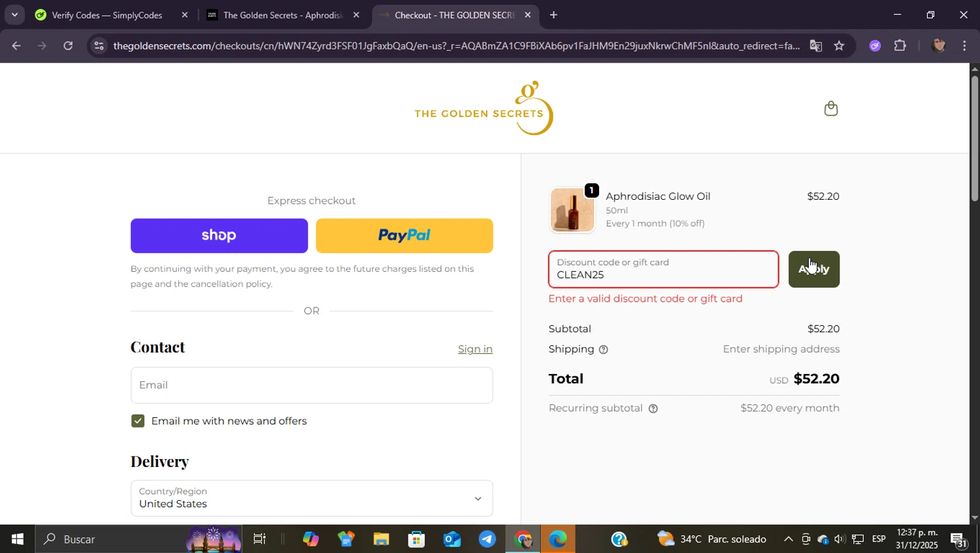980x553 pixels.
Task: Click the Aphrodisiac Glow Oil product thumbnail
Action: pos(572,210)
